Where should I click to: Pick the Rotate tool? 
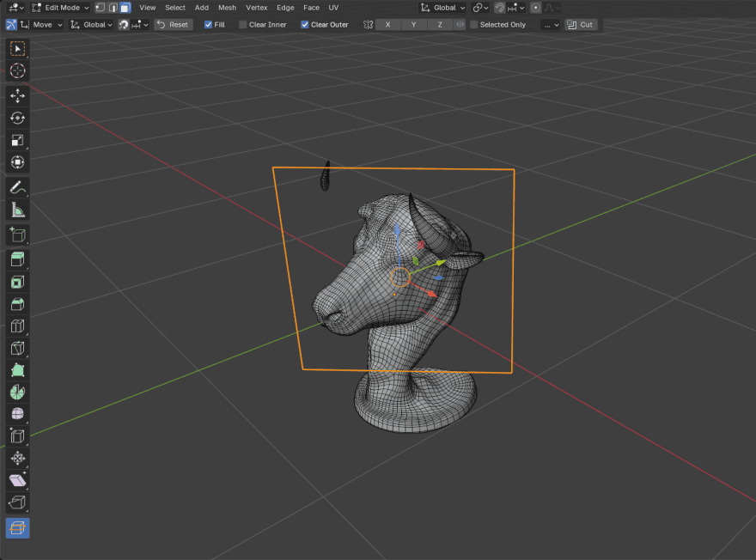(17, 118)
